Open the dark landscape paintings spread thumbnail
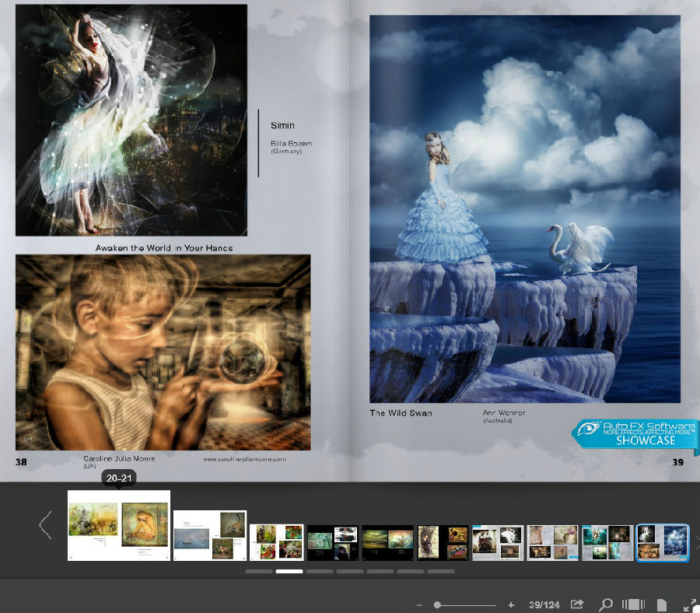This screenshot has height=613, width=700. [x=387, y=542]
